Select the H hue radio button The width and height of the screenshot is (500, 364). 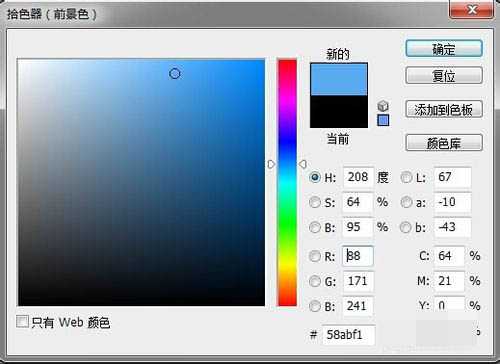315,177
